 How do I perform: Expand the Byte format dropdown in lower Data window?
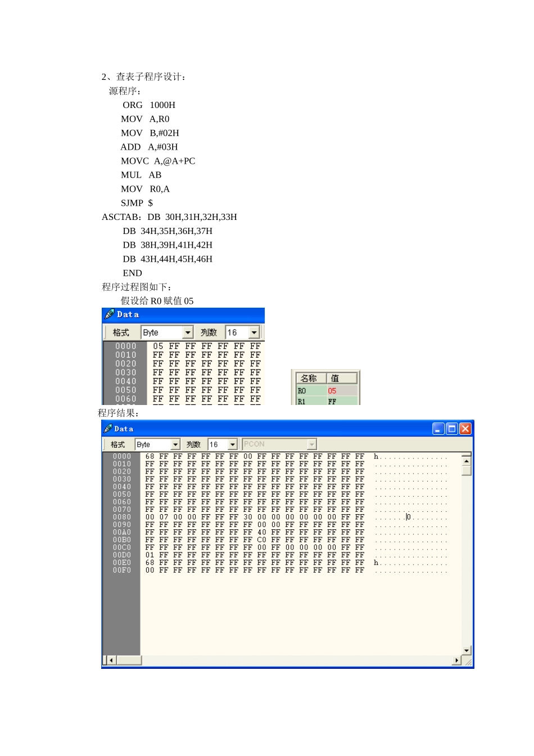pos(175,444)
